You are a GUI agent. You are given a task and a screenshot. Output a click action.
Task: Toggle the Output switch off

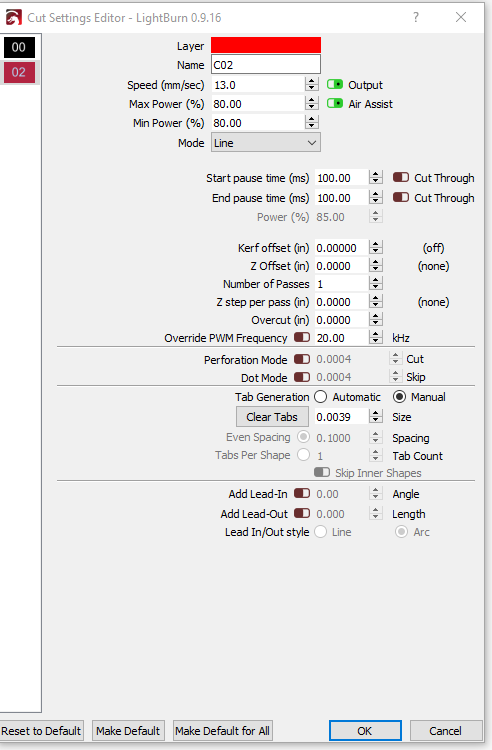(335, 85)
